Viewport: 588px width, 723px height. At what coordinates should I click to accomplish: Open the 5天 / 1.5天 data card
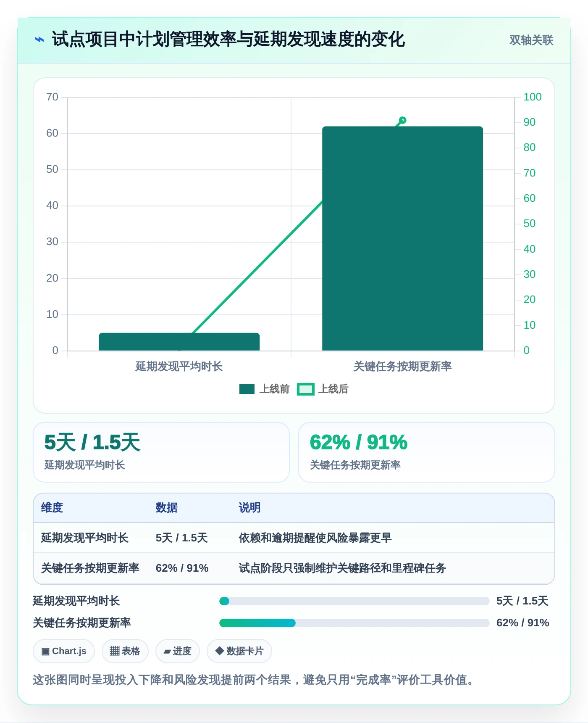[x=161, y=452]
